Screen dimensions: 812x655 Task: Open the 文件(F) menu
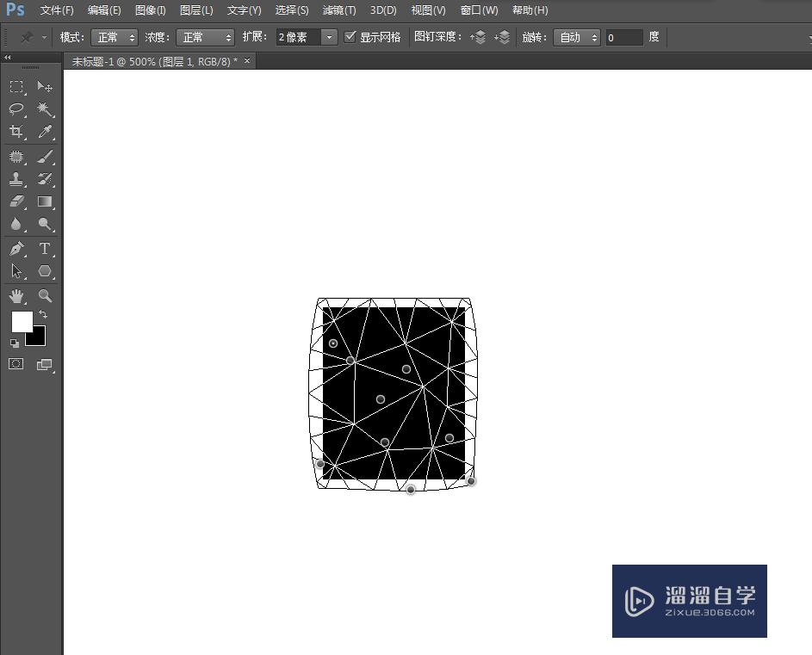click(57, 10)
